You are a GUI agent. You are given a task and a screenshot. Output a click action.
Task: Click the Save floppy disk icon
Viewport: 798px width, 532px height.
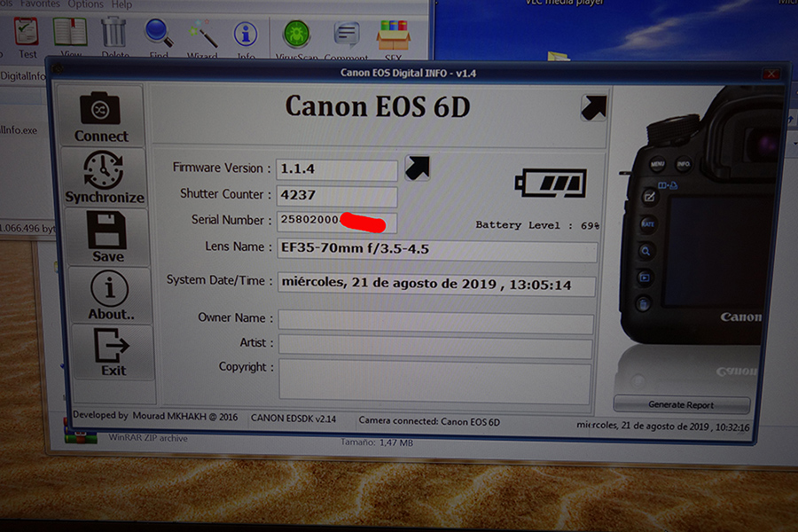click(x=107, y=237)
